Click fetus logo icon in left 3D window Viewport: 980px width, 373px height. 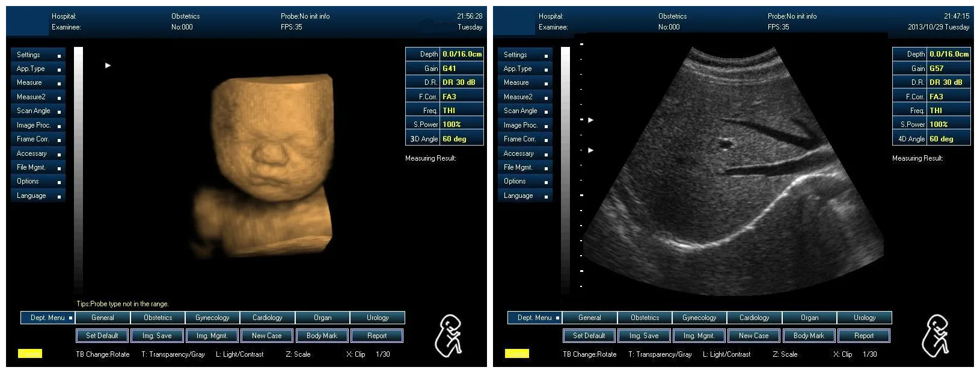pos(449,336)
